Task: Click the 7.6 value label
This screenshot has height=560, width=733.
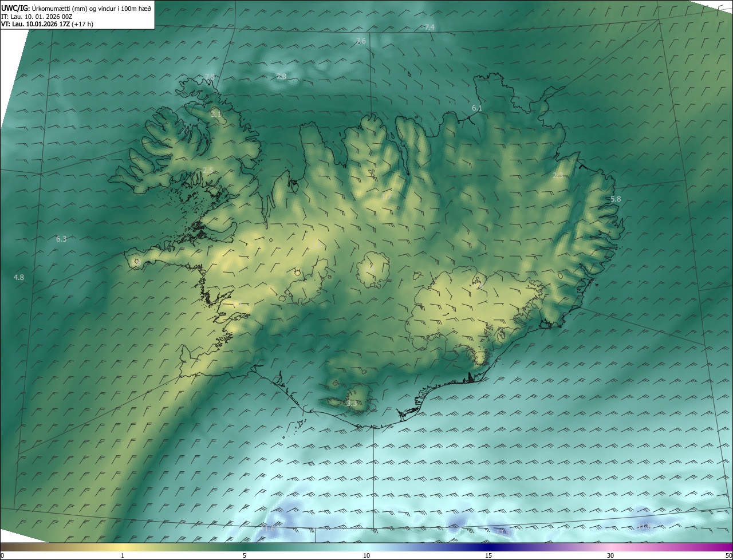Action: pos(361,41)
